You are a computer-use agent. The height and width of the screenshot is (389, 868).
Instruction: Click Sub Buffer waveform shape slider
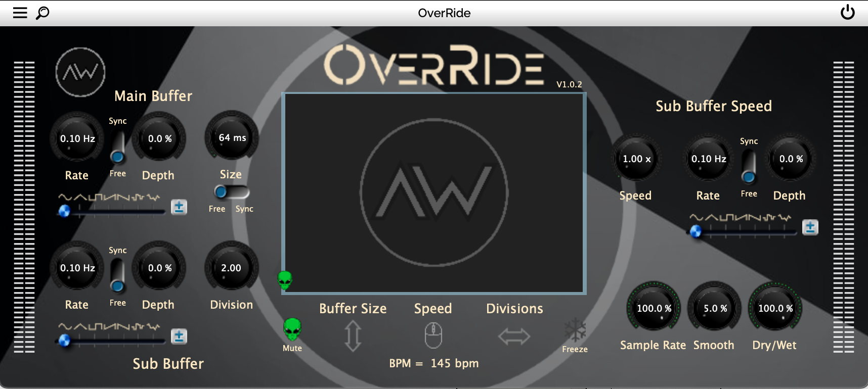tap(111, 341)
